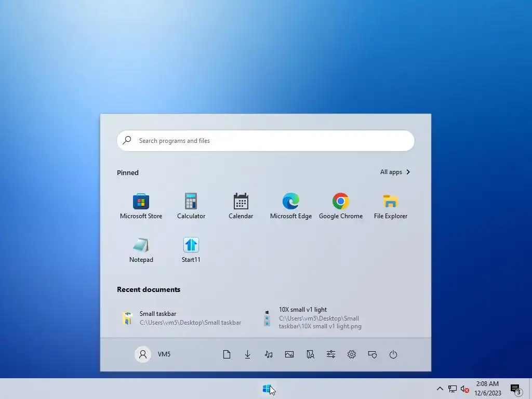Open Google Chrome from the pinned list

point(341,206)
